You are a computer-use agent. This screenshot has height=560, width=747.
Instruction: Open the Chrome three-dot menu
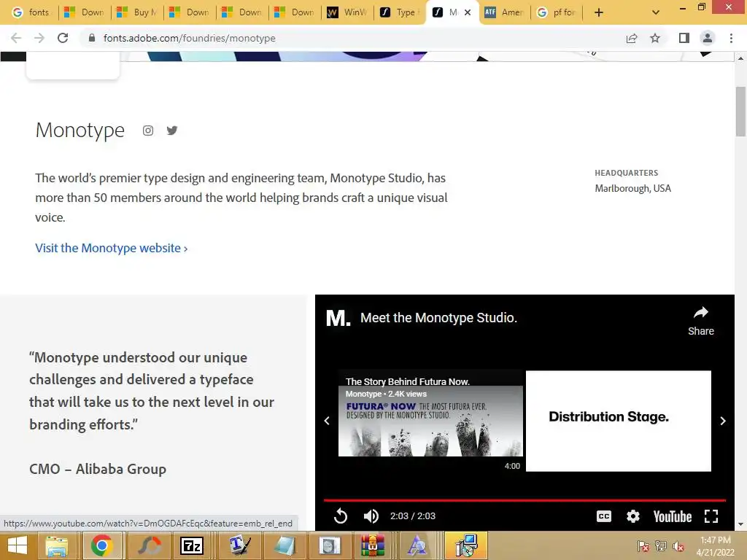coord(731,38)
